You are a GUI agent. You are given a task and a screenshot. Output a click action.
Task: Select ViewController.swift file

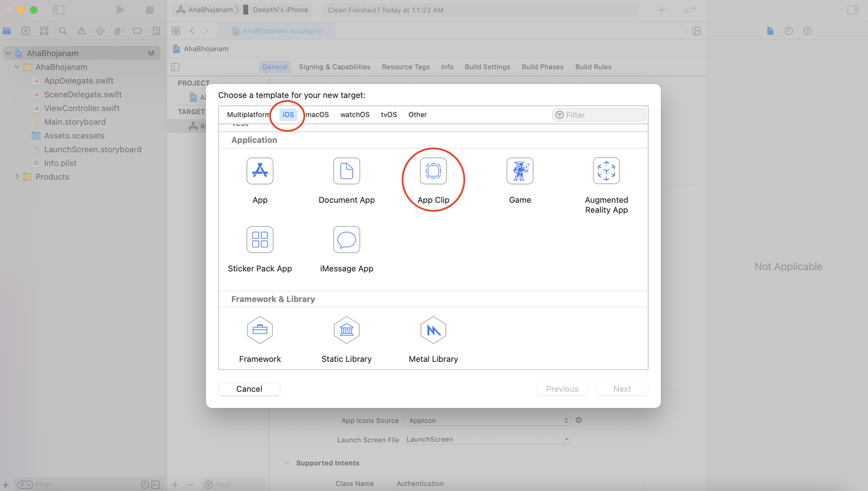82,108
